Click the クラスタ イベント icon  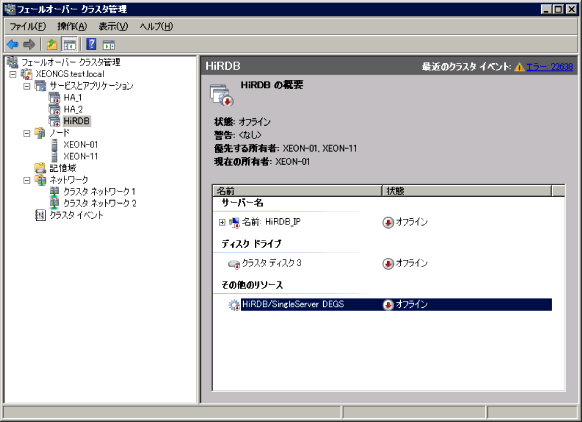[40, 215]
